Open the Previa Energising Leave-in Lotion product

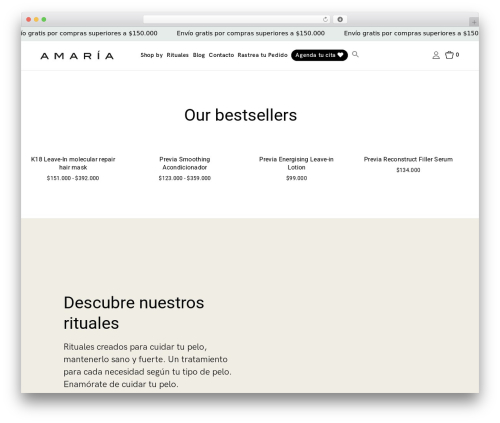pos(296,163)
